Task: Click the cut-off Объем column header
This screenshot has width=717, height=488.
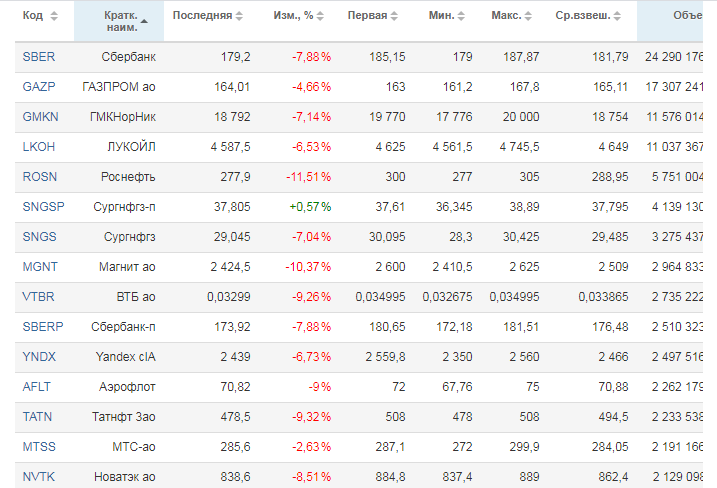Action: (x=670, y=21)
